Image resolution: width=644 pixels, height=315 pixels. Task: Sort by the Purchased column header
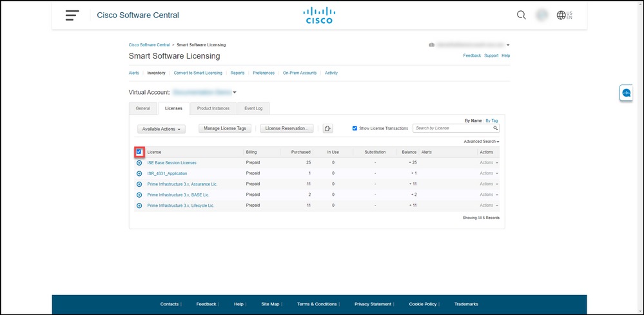[x=300, y=152]
